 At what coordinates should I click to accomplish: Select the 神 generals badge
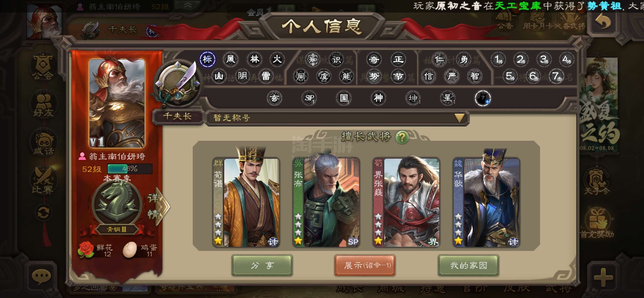378,98
